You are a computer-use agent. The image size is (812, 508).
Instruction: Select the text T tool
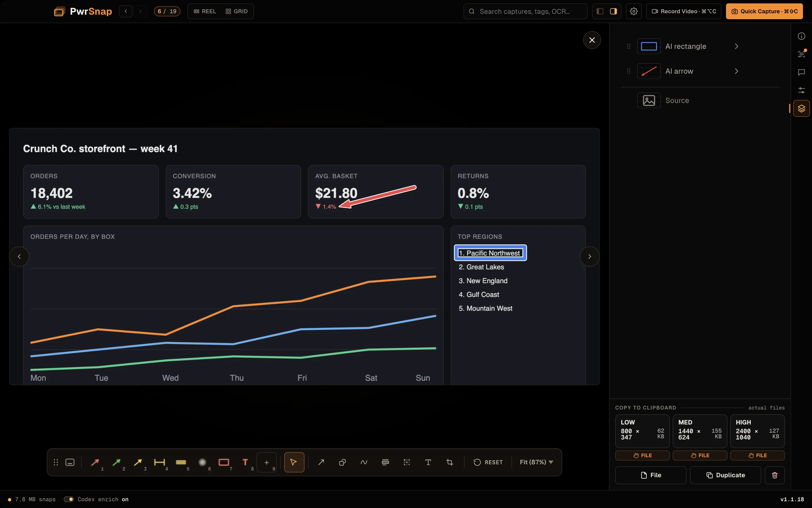428,462
